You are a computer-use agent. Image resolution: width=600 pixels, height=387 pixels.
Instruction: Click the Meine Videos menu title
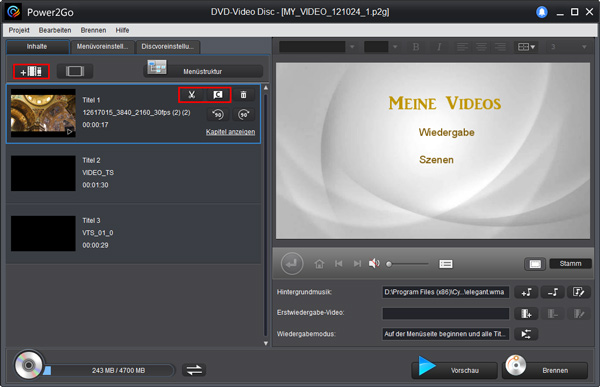click(445, 103)
